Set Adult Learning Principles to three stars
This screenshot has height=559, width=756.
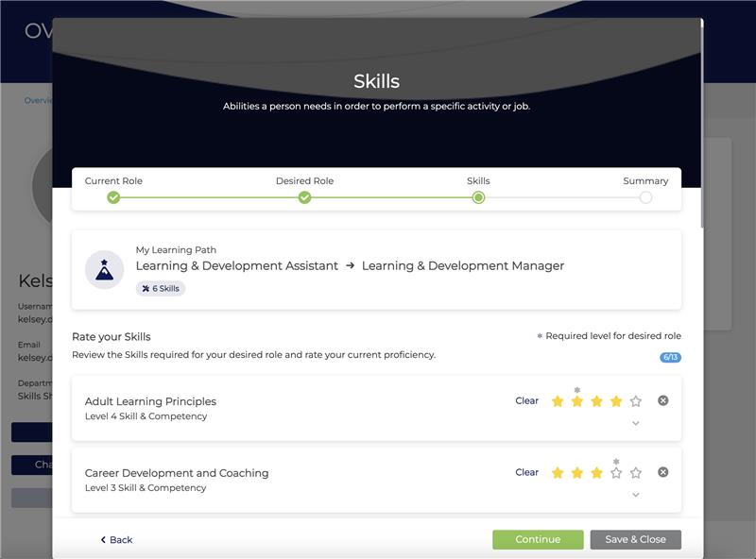point(596,401)
